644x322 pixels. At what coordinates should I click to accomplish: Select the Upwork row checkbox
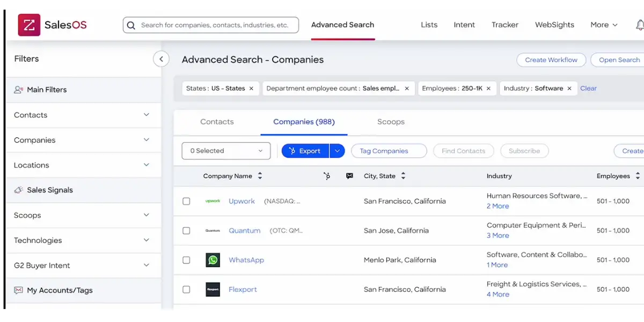(186, 201)
